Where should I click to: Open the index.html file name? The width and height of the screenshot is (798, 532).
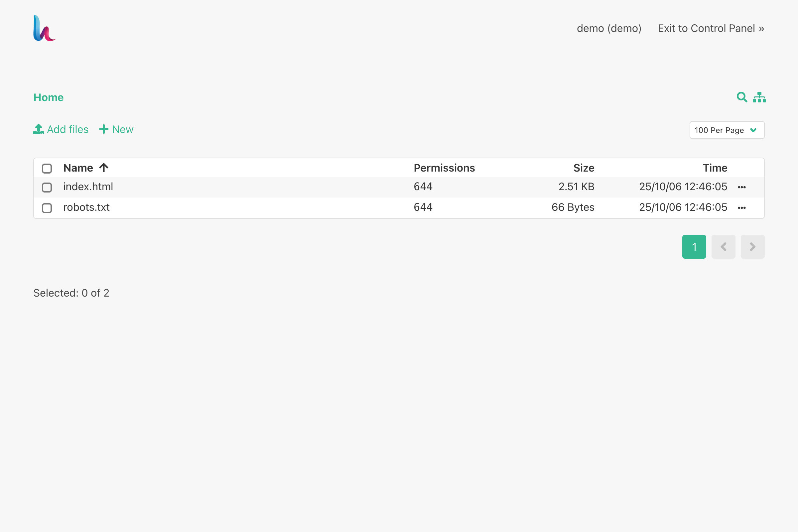tap(88, 187)
